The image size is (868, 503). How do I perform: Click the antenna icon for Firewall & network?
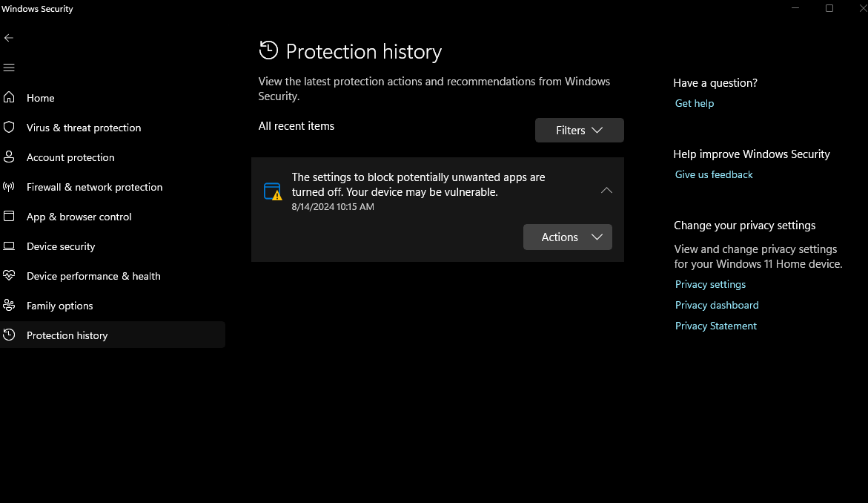pyautogui.click(x=9, y=187)
